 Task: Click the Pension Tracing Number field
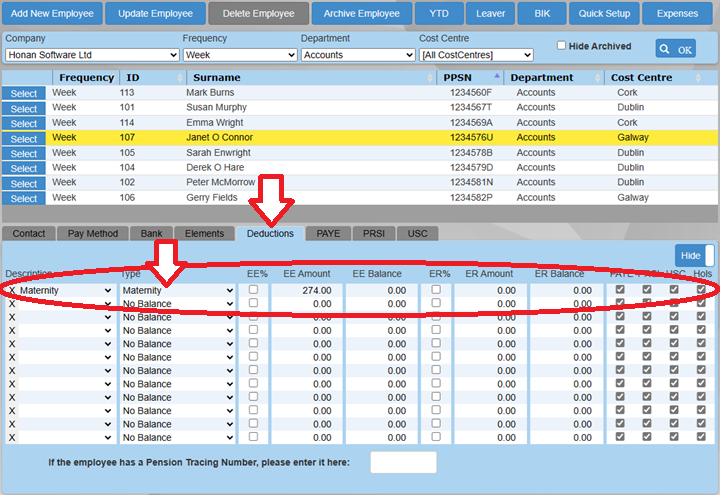coord(403,462)
